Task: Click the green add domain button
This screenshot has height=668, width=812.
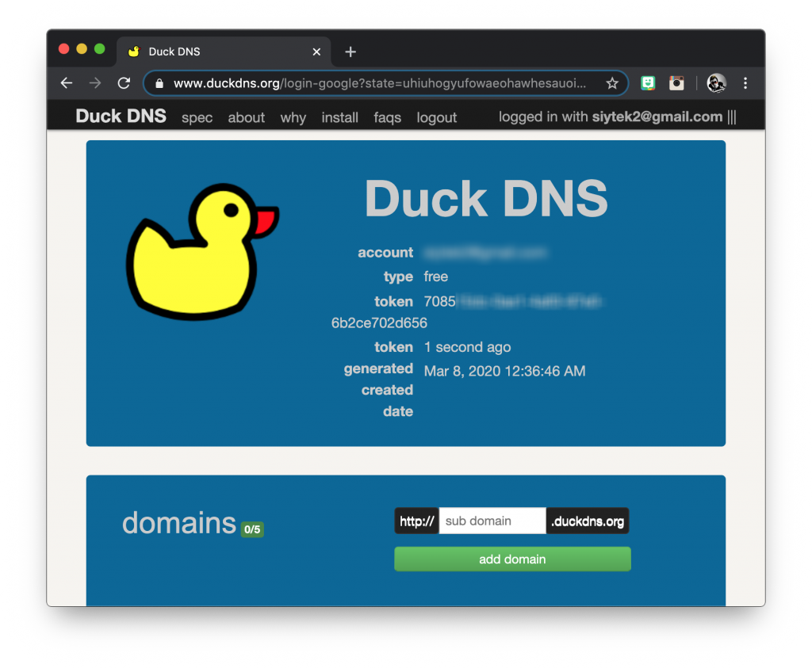Action: pyautogui.click(x=512, y=559)
